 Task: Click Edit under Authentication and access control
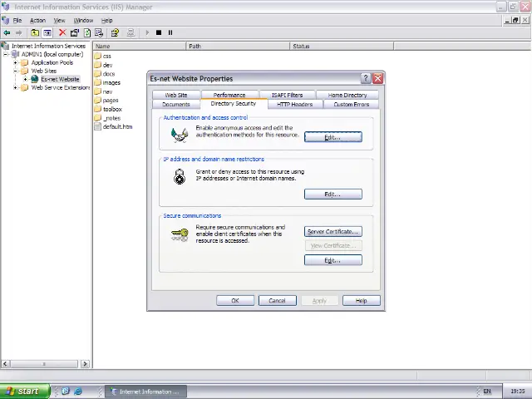(332, 137)
